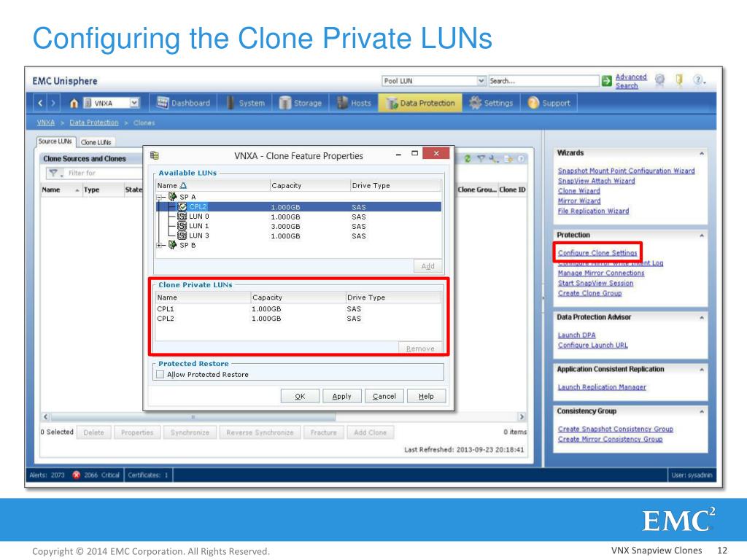Image resolution: width=747 pixels, height=560 pixels.
Task: Click in the Search input field
Action: pos(543,81)
